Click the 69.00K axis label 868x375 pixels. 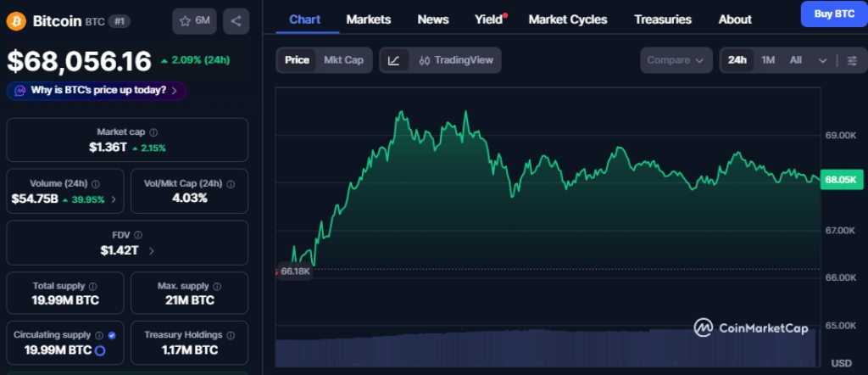coord(840,135)
